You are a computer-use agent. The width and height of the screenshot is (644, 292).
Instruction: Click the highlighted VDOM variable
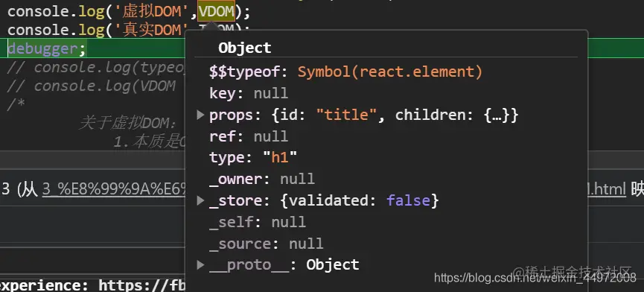(x=217, y=11)
